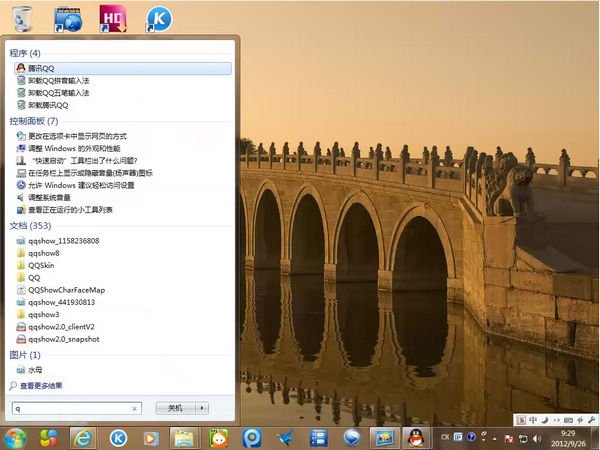Click the 查看更多结果 link
Viewport: 600px width, 450px height.
pyautogui.click(x=41, y=385)
